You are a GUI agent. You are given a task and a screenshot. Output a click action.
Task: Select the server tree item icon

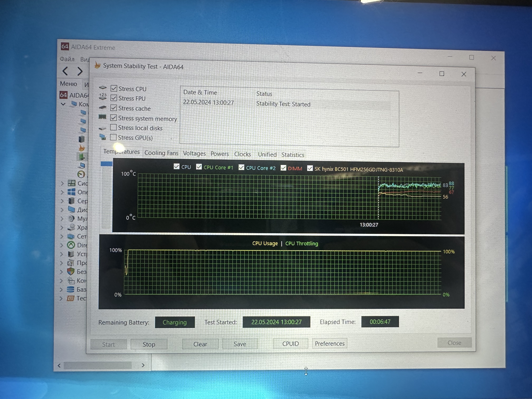(71, 201)
